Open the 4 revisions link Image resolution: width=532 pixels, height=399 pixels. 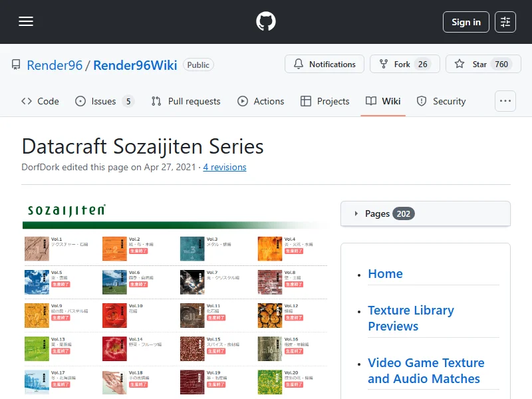coord(225,167)
